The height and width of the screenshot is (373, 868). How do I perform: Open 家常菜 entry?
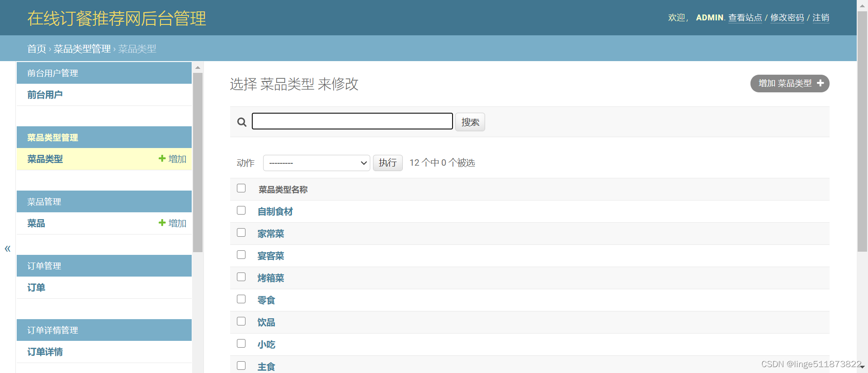tap(271, 234)
